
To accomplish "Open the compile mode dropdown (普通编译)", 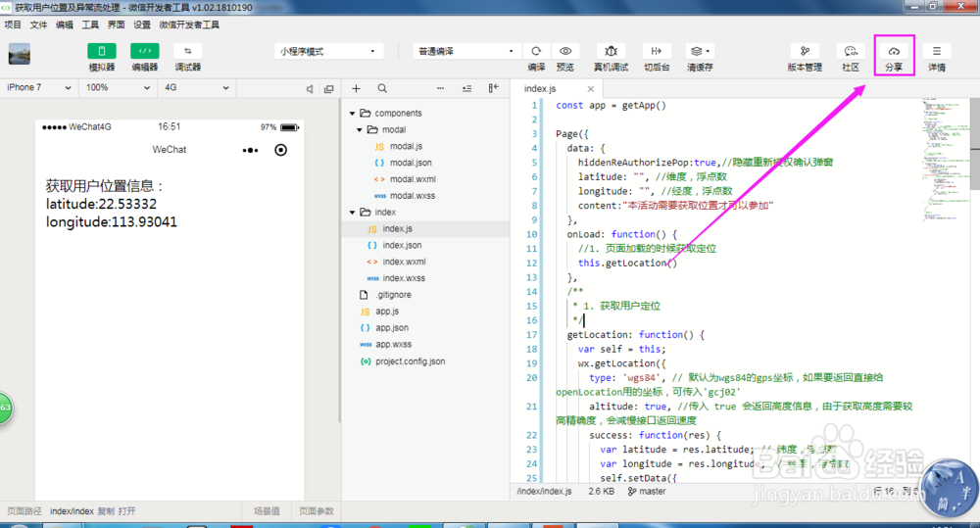I will pyautogui.click(x=465, y=51).
